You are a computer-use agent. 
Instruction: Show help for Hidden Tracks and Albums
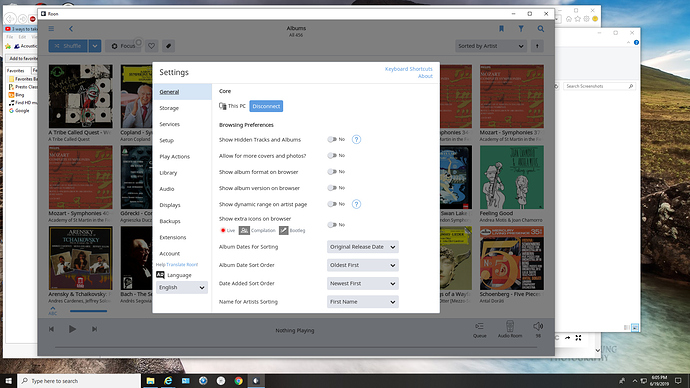point(356,139)
